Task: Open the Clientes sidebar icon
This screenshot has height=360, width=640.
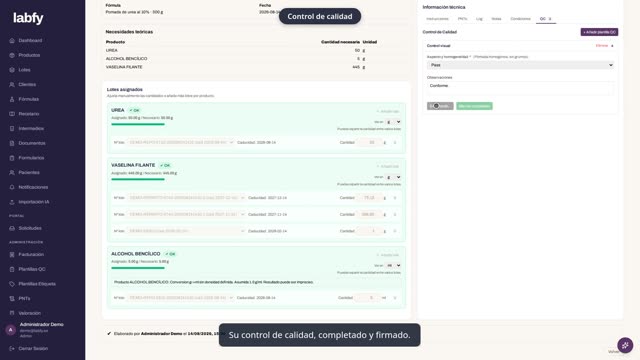Action: point(12,84)
